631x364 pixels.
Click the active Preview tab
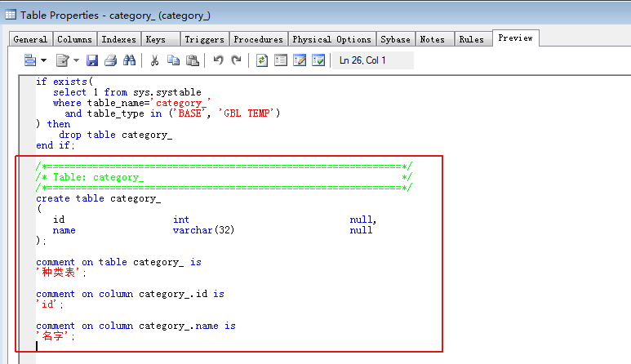516,38
